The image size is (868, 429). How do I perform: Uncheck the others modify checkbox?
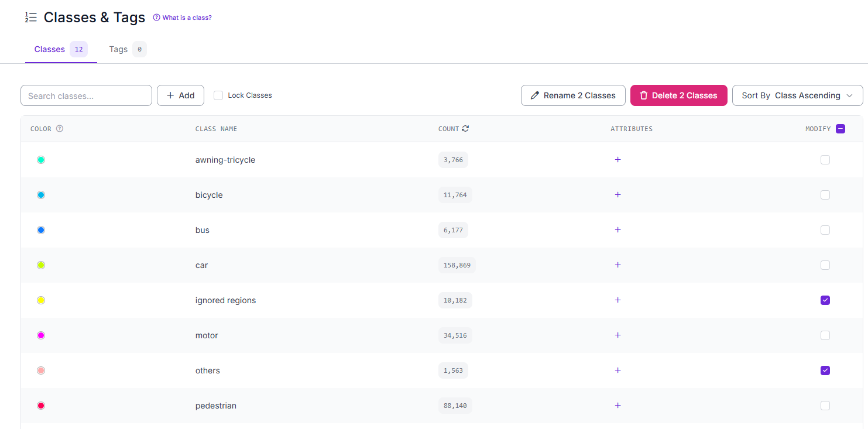[825, 370]
